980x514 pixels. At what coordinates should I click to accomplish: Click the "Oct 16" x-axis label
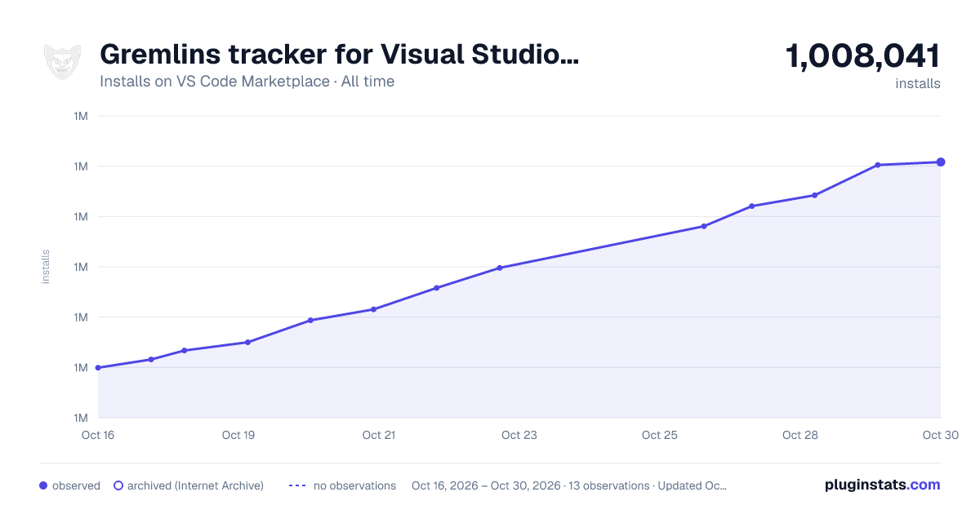pos(98,435)
